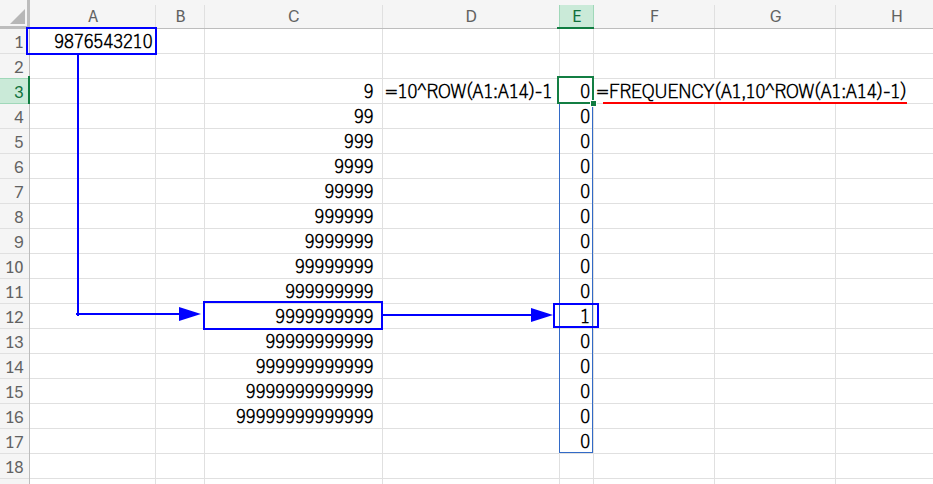This screenshot has width=933, height=484.
Task: Click row header 18
Action: (x=15, y=466)
